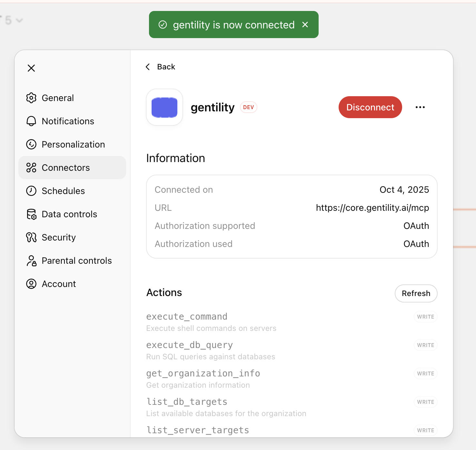Image resolution: width=476 pixels, height=450 pixels.
Task: Click the Notifications bell icon
Action: coord(31,121)
